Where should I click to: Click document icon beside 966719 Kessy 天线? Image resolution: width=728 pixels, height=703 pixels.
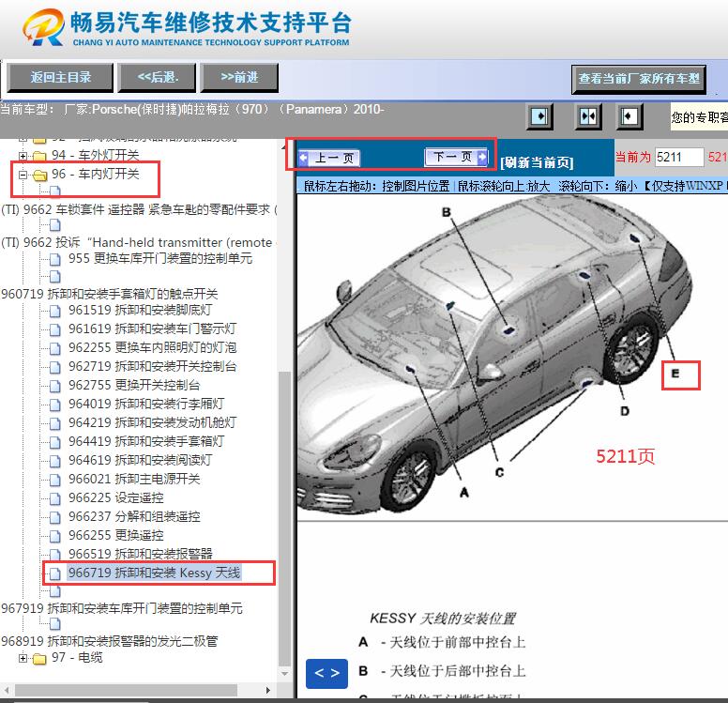coord(54,573)
